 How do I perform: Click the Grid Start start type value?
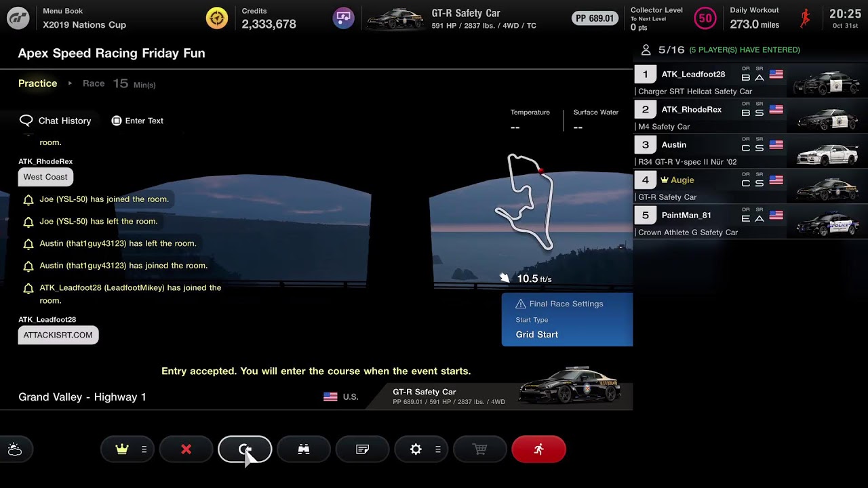(x=537, y=335)
